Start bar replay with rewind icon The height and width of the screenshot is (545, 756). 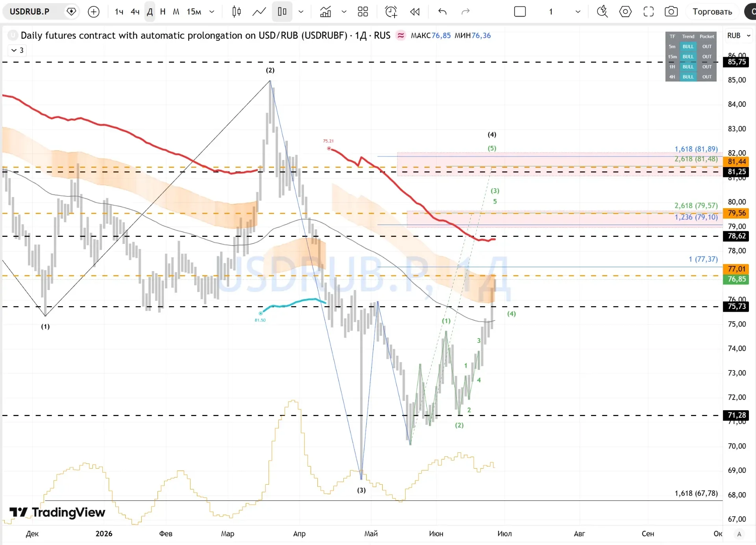(415, 12)
